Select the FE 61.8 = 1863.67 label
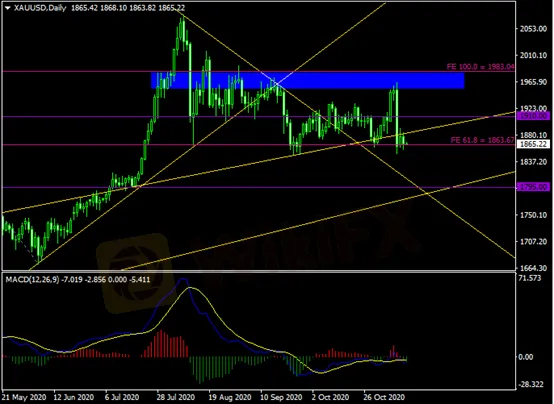This screenshot has width=554, height=404. coord(482,140)
